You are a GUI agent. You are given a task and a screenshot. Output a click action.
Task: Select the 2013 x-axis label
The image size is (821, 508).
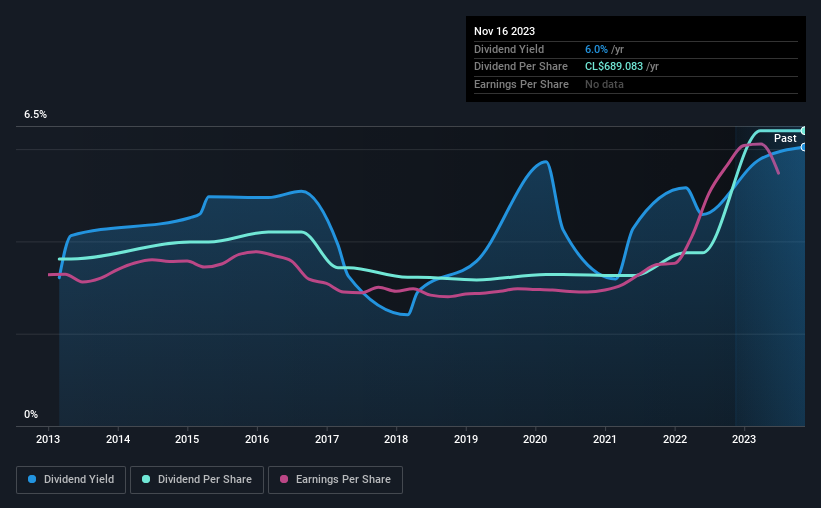tap(48, 439)
